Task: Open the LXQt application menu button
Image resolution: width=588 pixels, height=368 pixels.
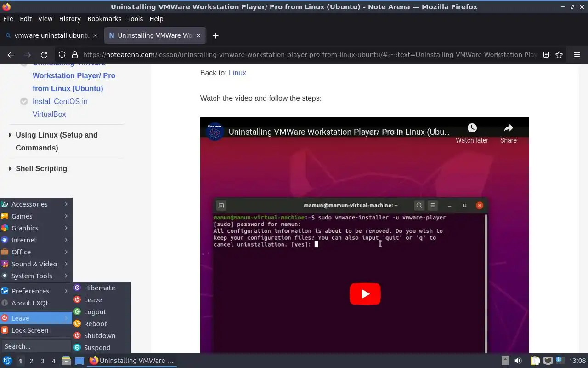Action: tap(7, 361)
